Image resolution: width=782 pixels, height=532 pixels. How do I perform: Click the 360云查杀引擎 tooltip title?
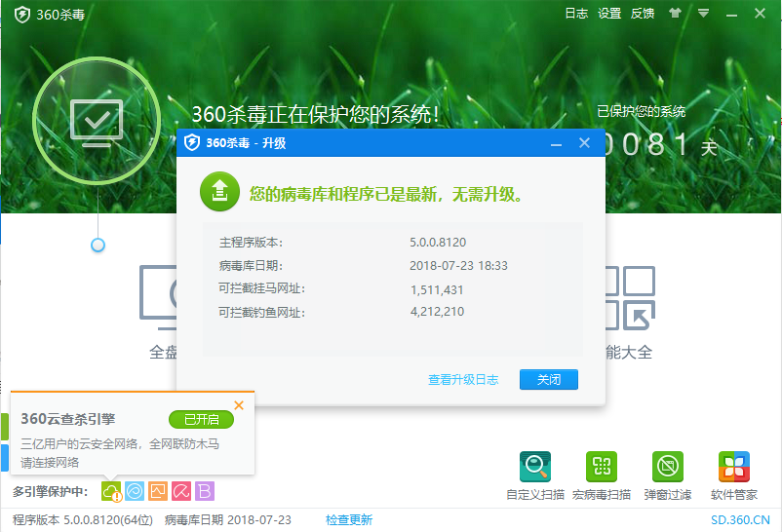point(68,419)
